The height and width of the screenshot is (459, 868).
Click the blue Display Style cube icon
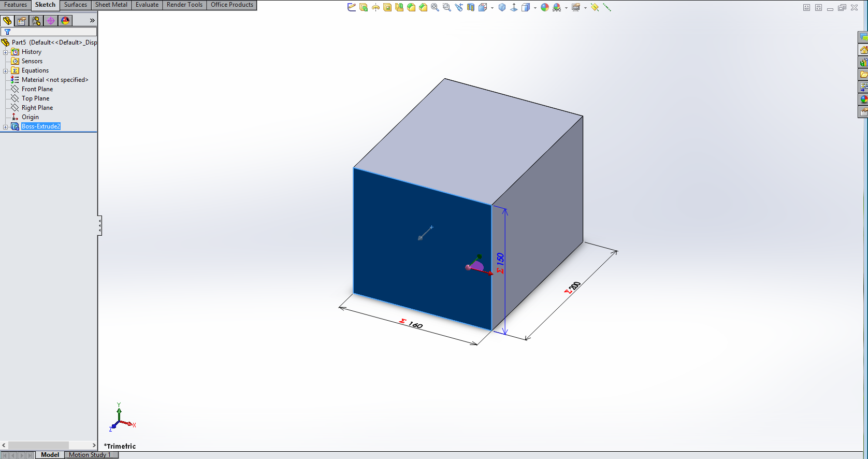(502, 7)
